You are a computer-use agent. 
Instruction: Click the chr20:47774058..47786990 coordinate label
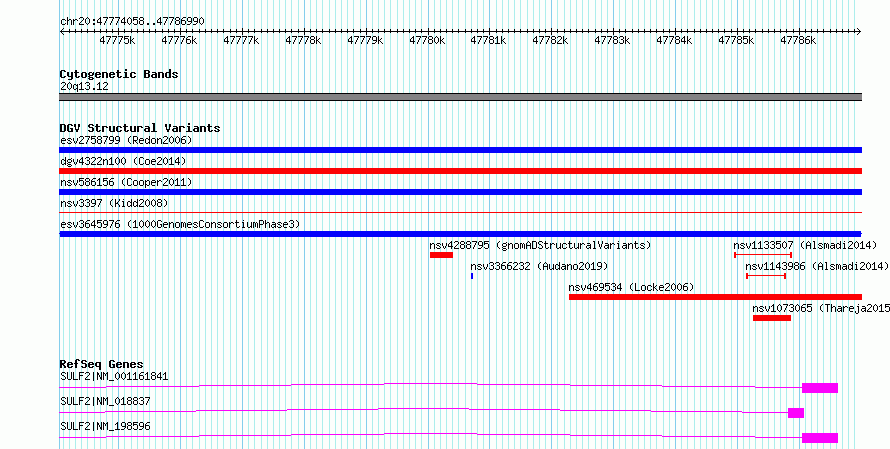point(132,21)
